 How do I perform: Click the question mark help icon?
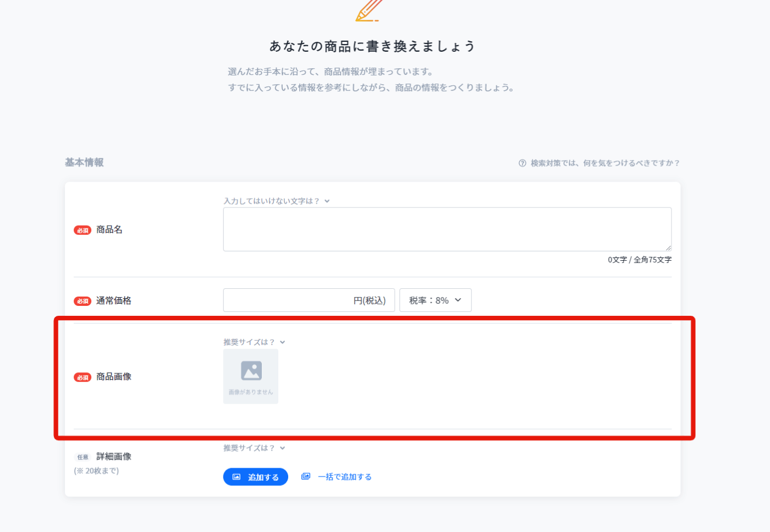pyautogui.click(x=522, y=163)
